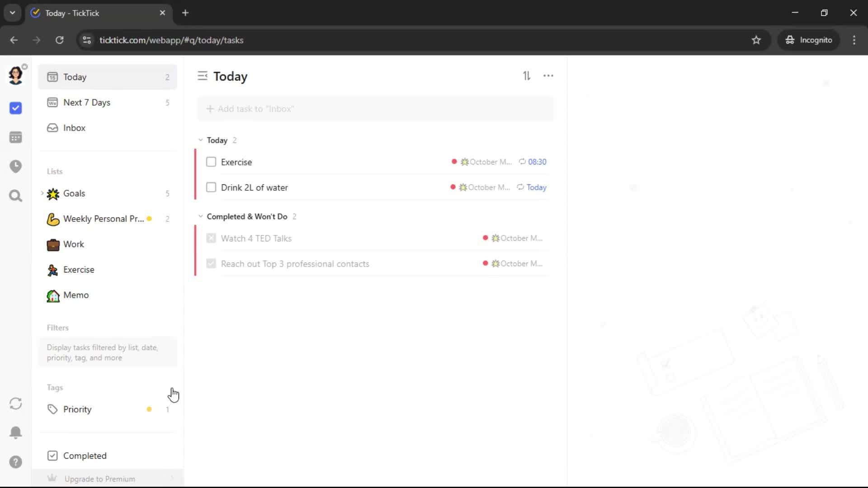The height and width of the screenshot is (488, 868).
Task: Uncheck Reach out Top 3 professional contacts
Action: (211, 263)
